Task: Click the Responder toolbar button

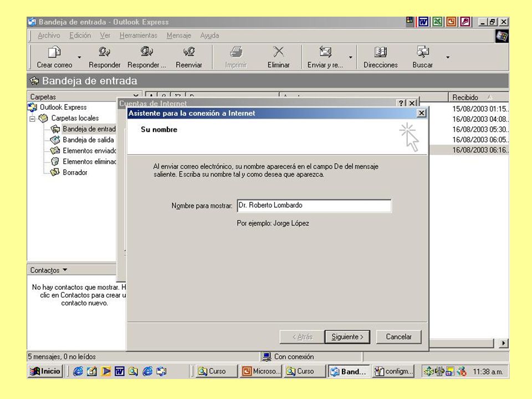Action: [x=104, y=57]
